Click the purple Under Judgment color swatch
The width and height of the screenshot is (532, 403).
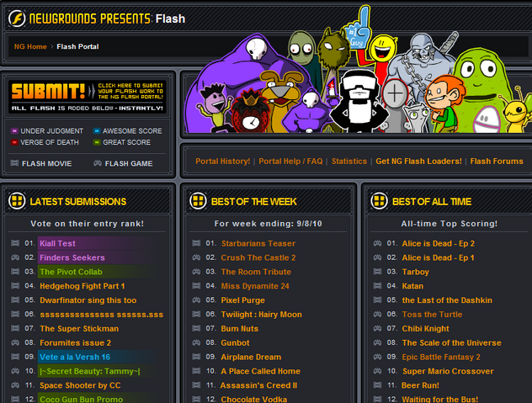pyautogui.click(x=14, y=131)
